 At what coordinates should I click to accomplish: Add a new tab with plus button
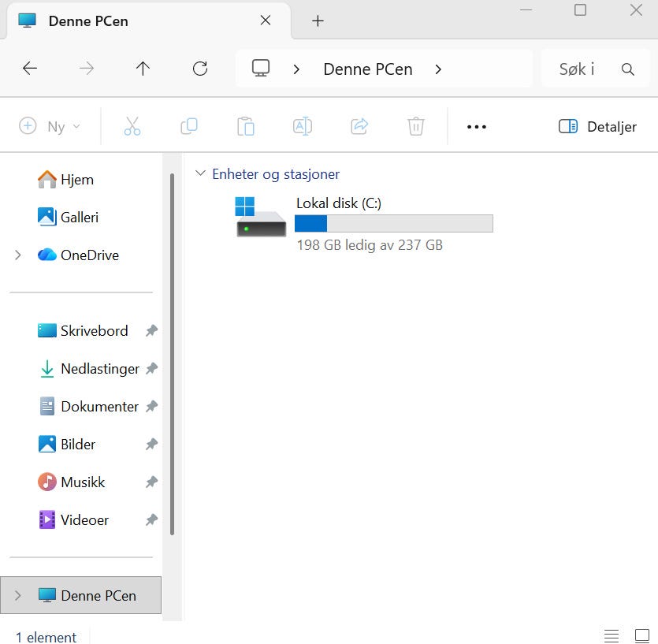coord(318,20)
